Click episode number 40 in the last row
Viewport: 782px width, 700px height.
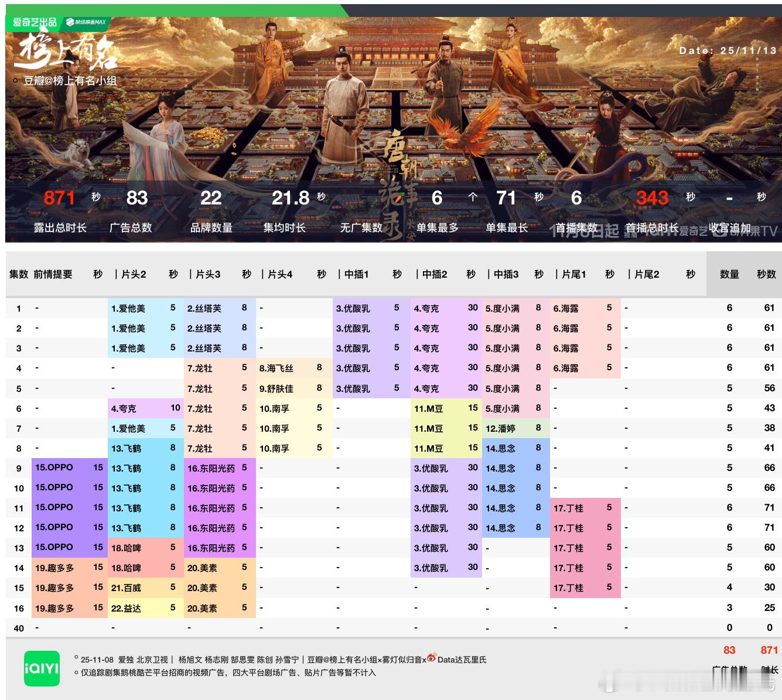coord(19,628)
